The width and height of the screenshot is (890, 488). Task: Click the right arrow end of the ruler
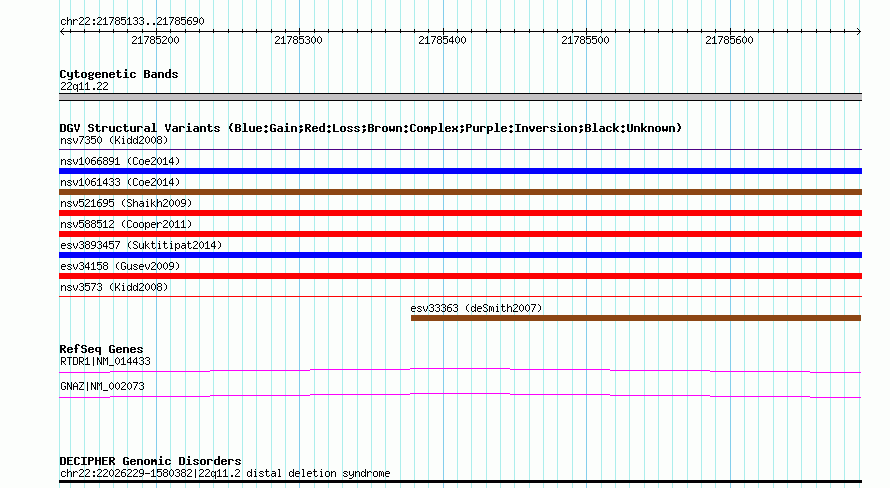(859, 31)
